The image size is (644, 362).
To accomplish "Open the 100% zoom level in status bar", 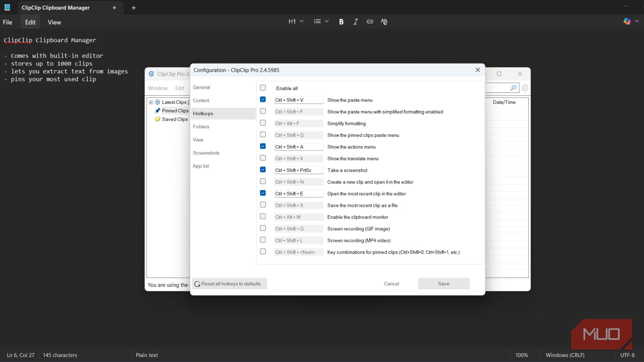I will pyautogui.click(x=522, y=355).
